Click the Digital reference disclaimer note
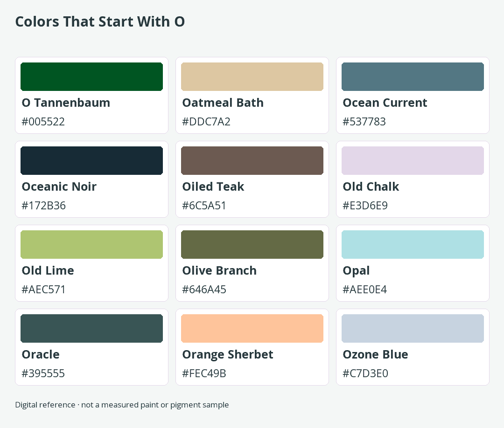The width and height of the screenshot is (504, 428). click(122, 405)
